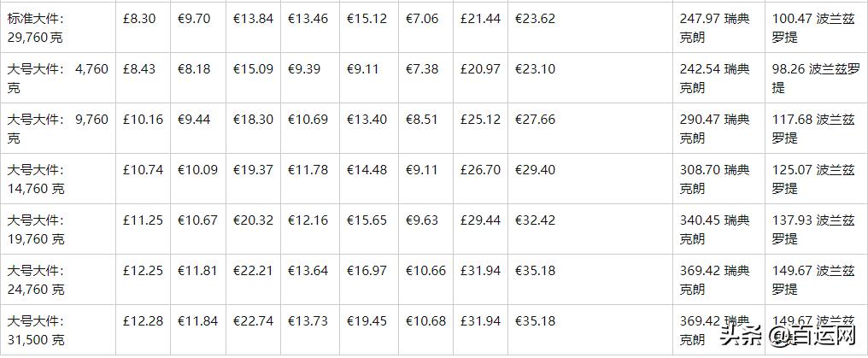Select the €19.45 price cell
Viewport: 868px width, 358px height.
pos(367,321)
